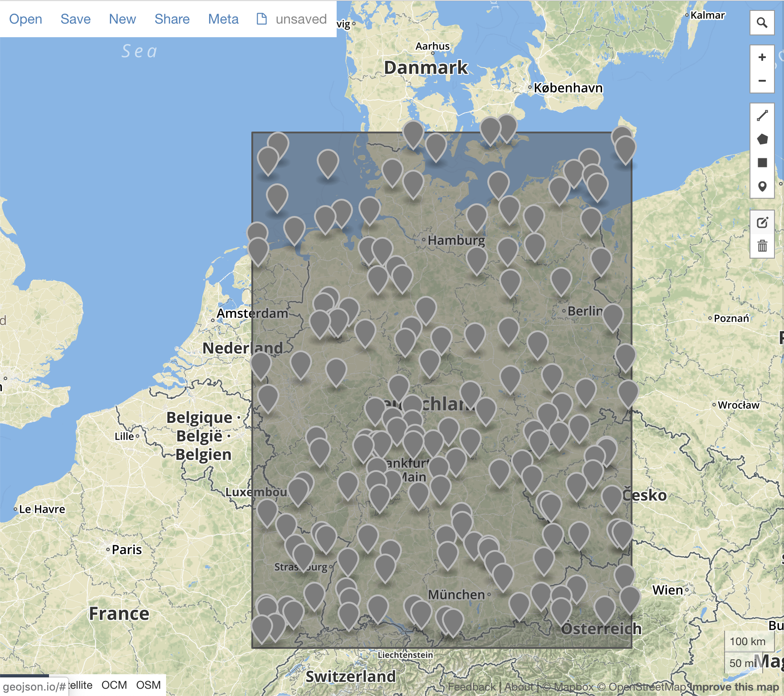784x696 pixels.
Task: Open the map search tool
Action: coord(762,23)
